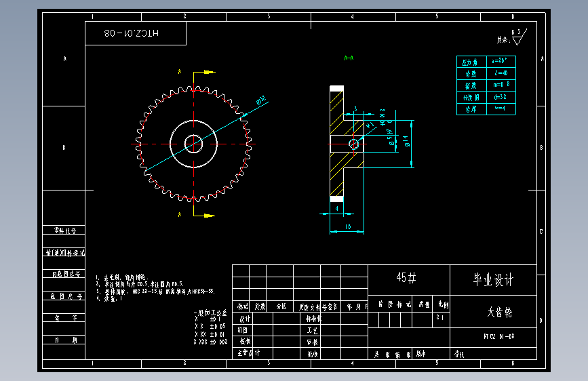Image resolution: width=588 pixels, height=381 pixels.
Task: Select the white hub circle of the gear
Action: tap(193, 144)
